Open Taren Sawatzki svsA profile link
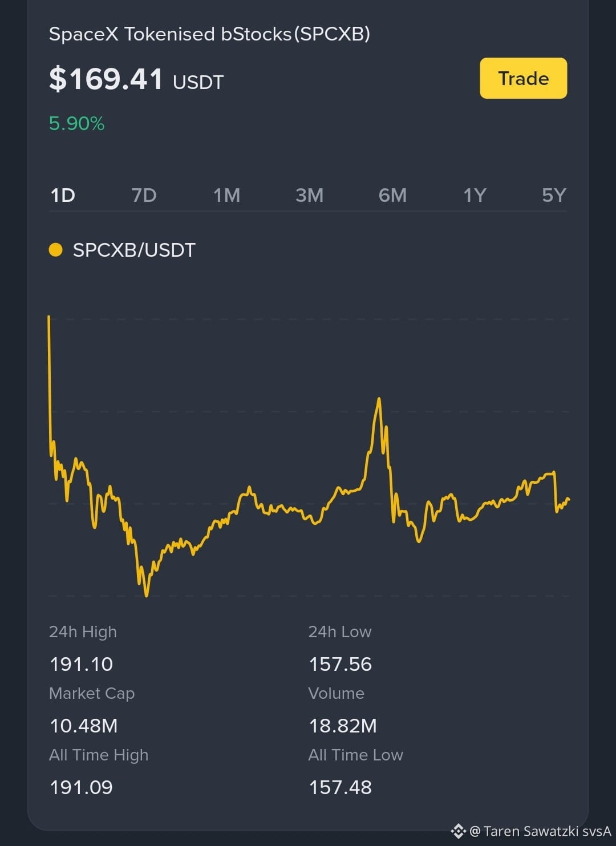The height and width of the screenshot is (846, 616). 540,831
